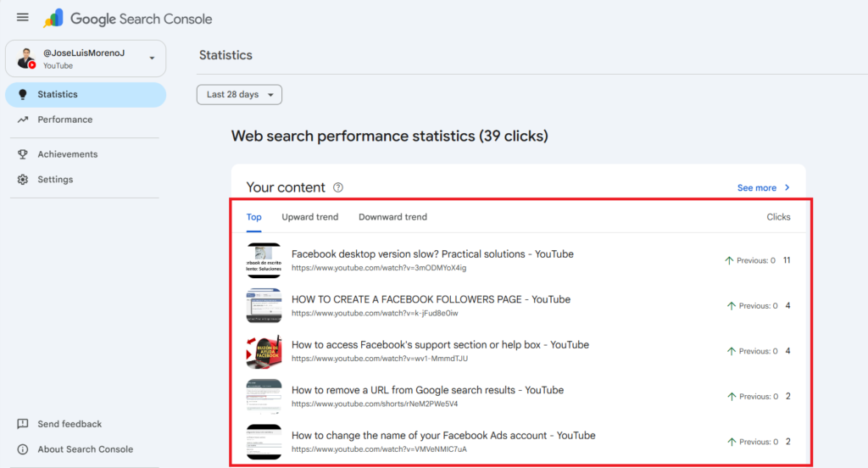Click the See more link

pyautogui.click(x=757, y=188)
